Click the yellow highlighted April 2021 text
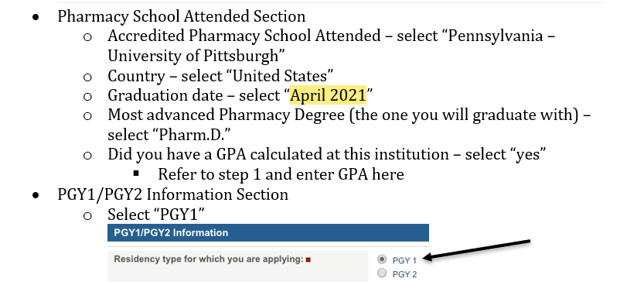Screen dimensions: 644x285 [x=328, y=95]
